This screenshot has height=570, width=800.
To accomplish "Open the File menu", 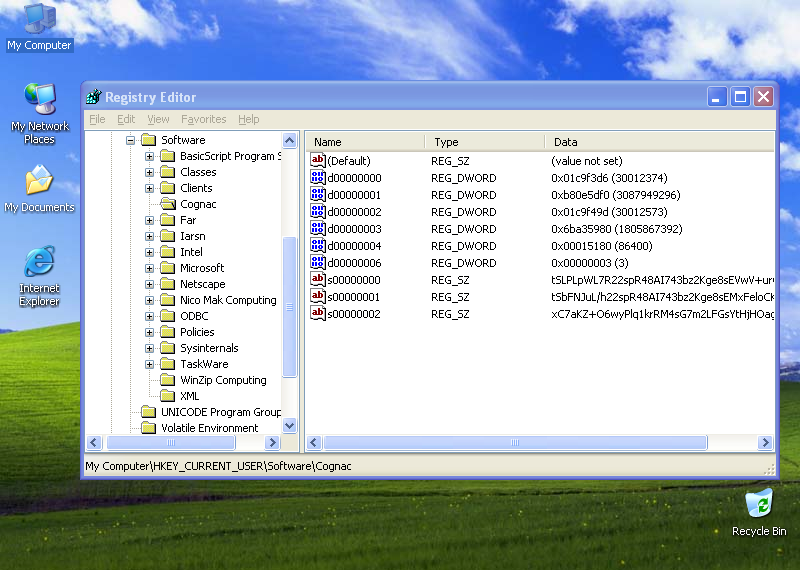I will [x=97, y=119].
